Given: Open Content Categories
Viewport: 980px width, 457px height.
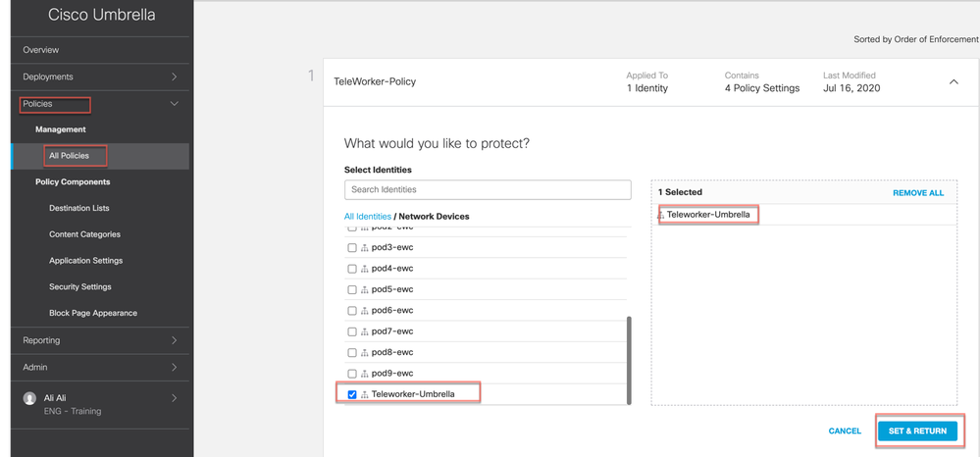Looking at the screenshot, I should coord(85,234).
